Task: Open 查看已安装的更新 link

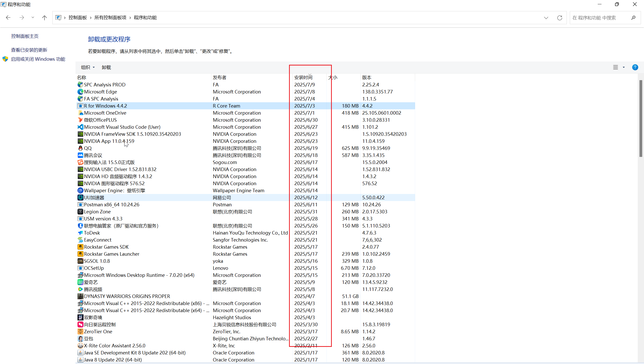Action: [29, 50]
